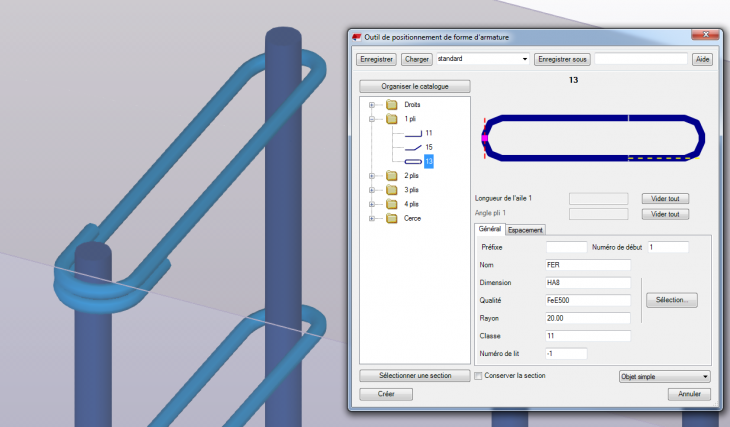Viewport: 730px width, 427px height.
Task: Click the dialog title bar app icon
Action: point(357,37)
